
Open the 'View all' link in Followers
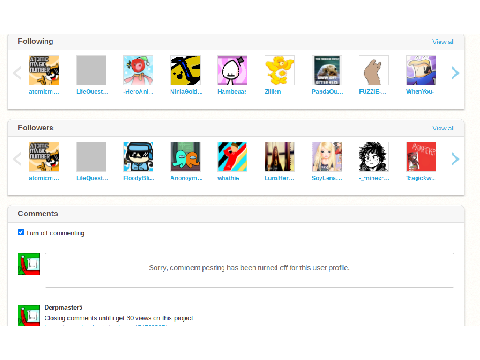click(443, 128)
